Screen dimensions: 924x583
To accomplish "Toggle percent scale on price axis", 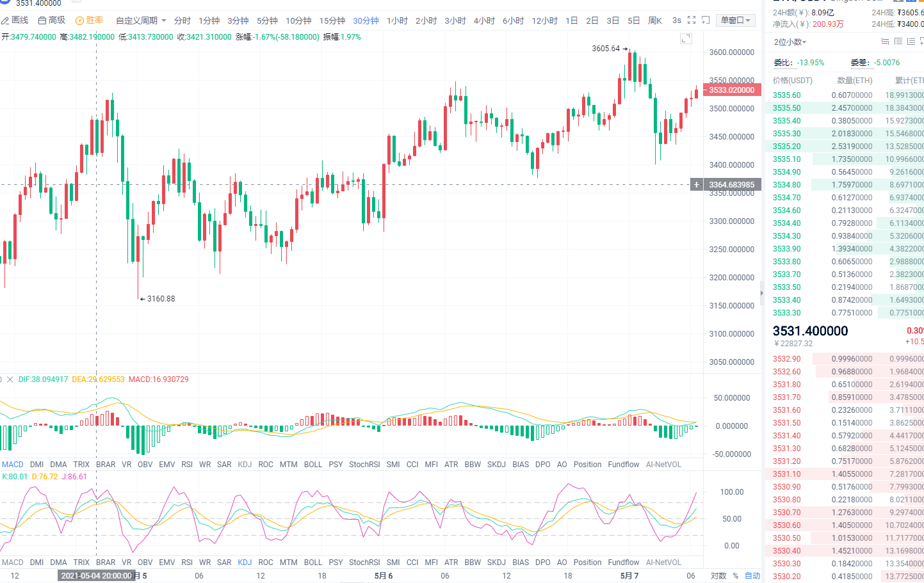I will point(736,576).
